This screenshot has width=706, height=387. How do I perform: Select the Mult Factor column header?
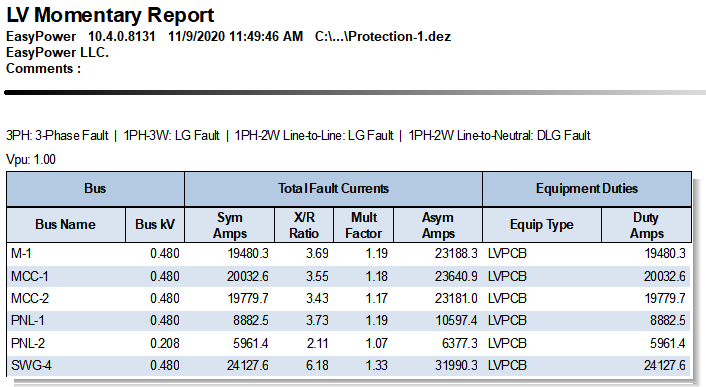tap(363, 225)
